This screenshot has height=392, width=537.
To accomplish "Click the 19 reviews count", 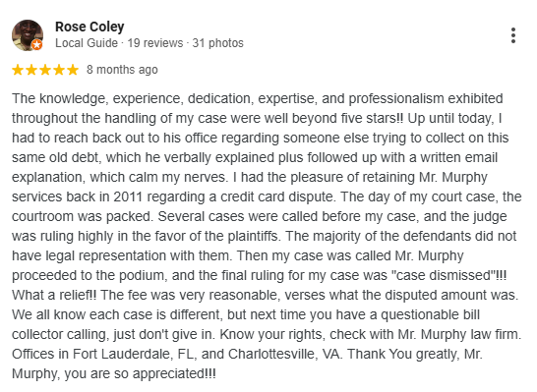I will [x=155, y=43].
